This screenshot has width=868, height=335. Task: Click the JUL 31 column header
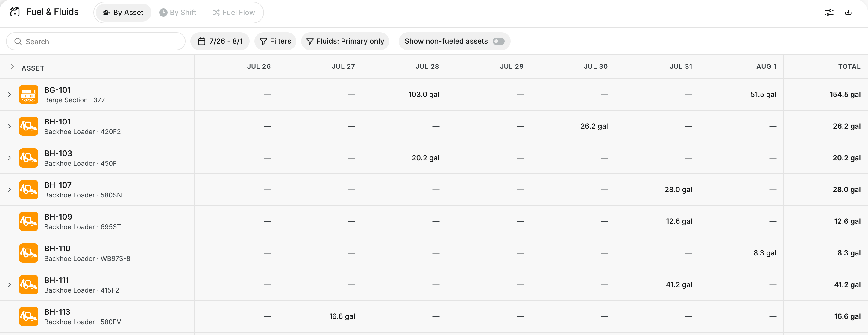681,67
